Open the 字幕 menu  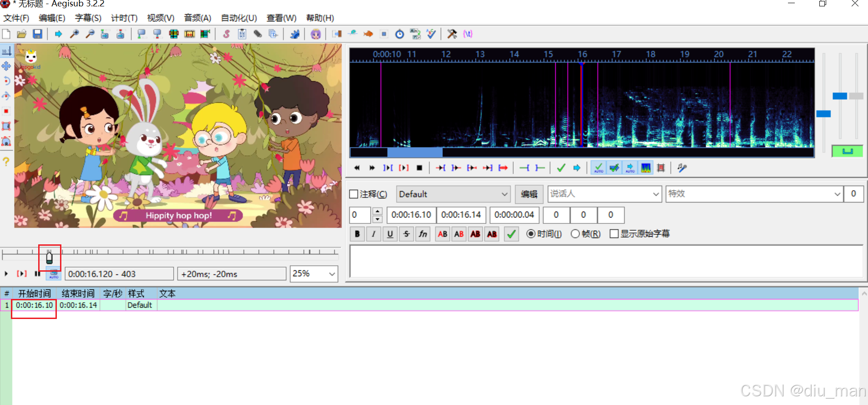(88, 18)
